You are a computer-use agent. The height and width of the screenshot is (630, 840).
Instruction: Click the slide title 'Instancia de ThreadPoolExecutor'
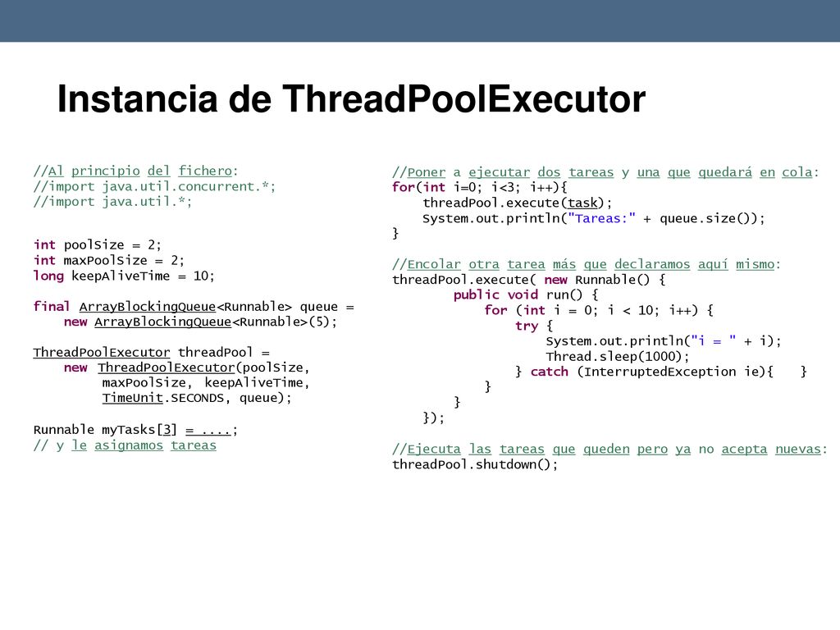click(351, 99)
